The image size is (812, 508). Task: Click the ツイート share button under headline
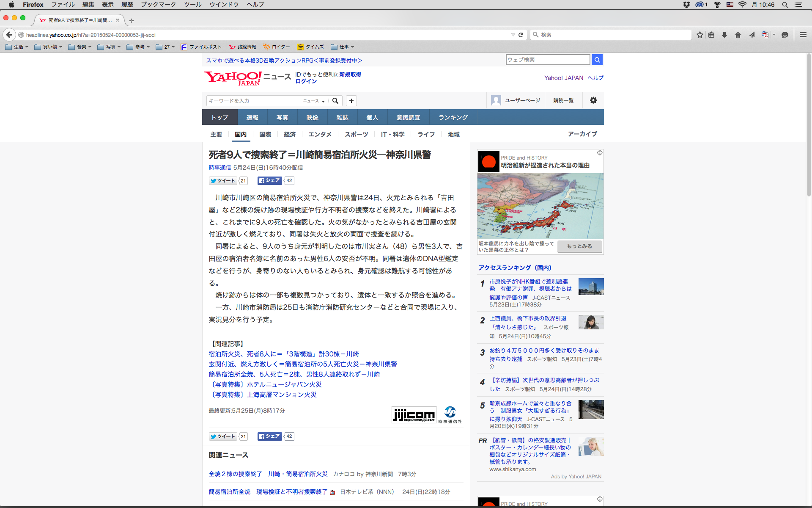click(223, 181)
